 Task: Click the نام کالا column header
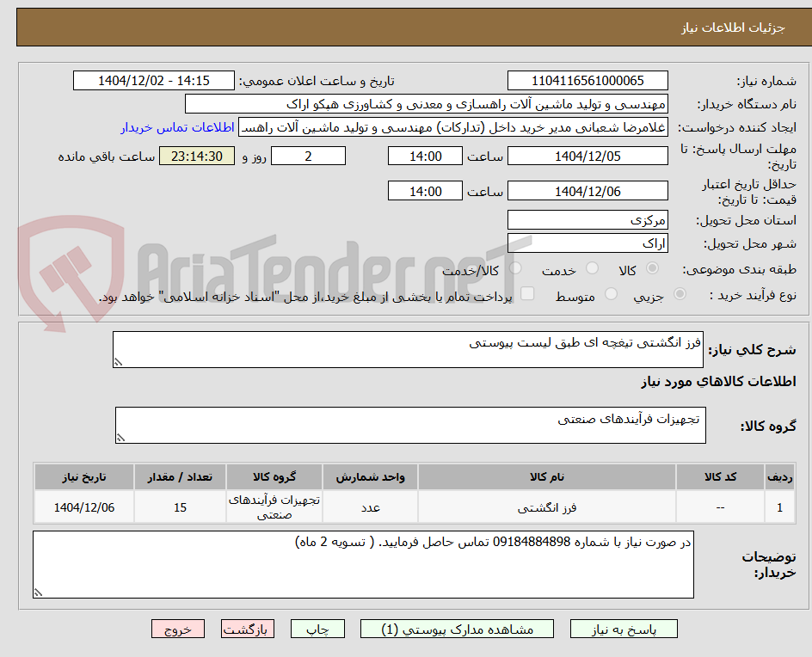(x=547, y=476)
